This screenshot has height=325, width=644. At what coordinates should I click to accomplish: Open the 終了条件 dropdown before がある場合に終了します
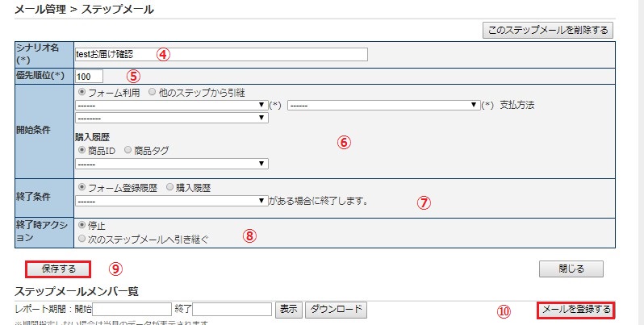coord(171,201)
